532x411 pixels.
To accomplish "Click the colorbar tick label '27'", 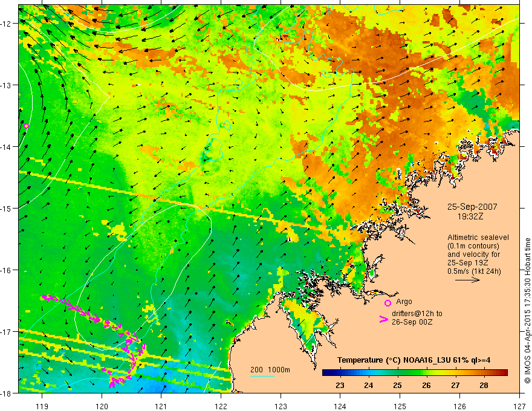I will coord(455,385).
